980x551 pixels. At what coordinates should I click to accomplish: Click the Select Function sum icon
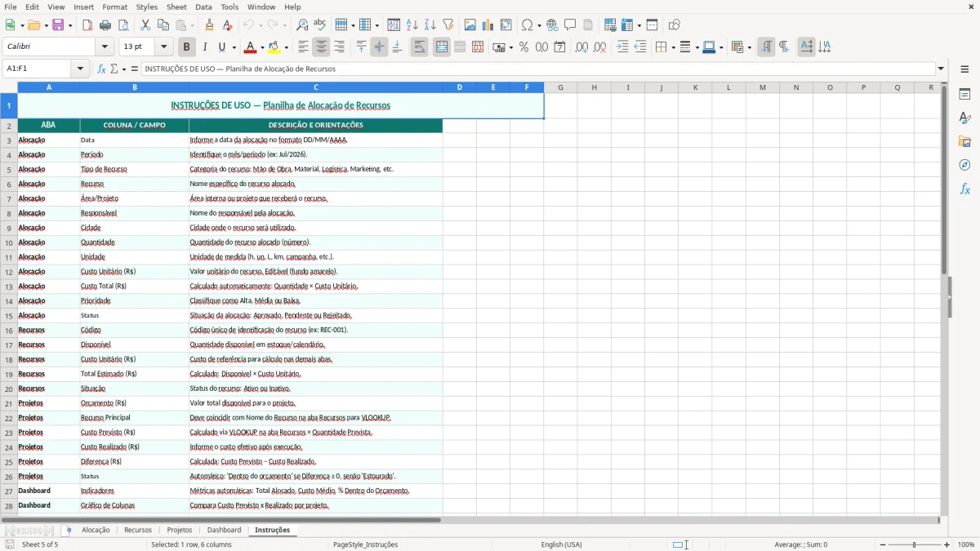point(114,69)
